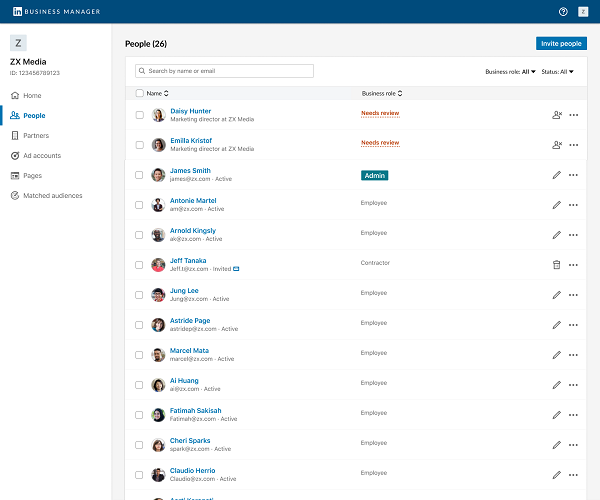This screenshot has height=500, width=600.
Task: Open more options for Antonie Martel
Action: pyautogui.click(x=573, y=205)
